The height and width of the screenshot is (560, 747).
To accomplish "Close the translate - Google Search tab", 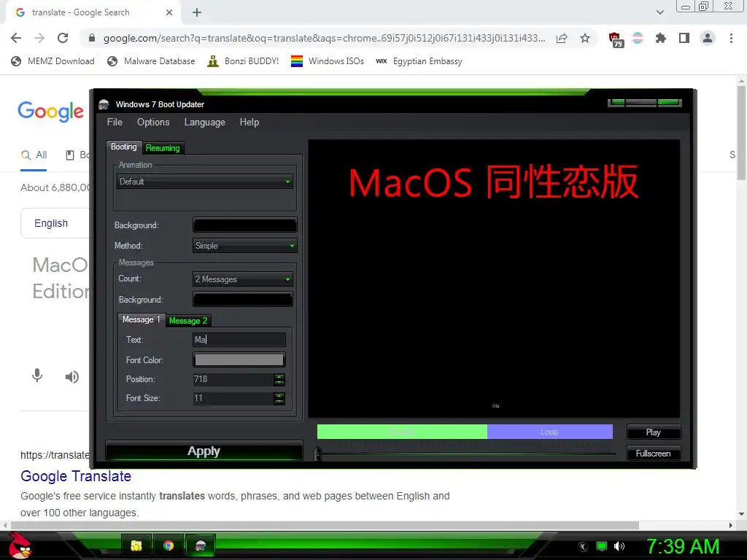I will point(169,13).
